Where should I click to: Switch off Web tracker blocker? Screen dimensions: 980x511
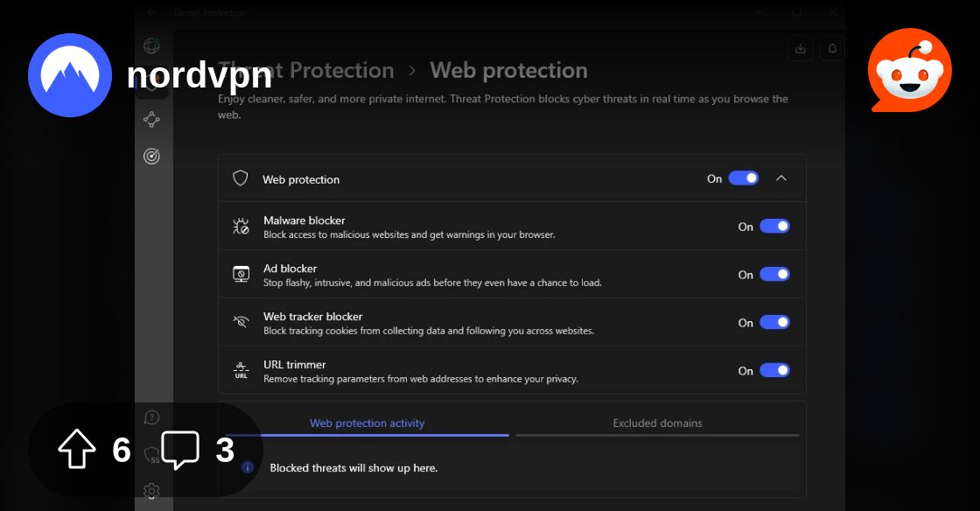click(x=774, y=323)
